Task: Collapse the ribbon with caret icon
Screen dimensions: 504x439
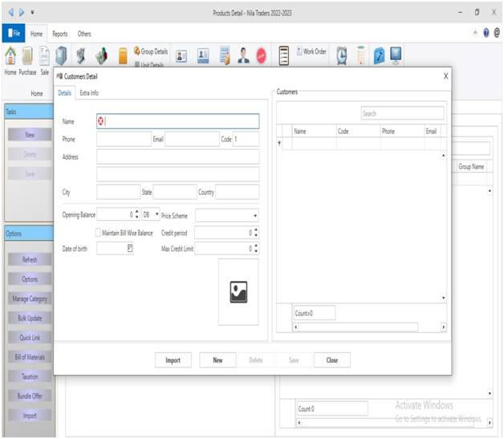Action: coord(475,32)
